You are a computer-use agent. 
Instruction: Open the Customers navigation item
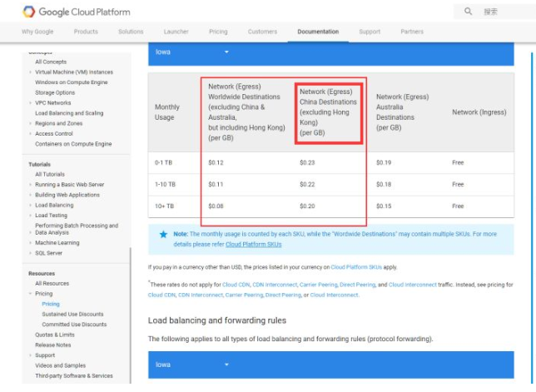click(262, 32)
